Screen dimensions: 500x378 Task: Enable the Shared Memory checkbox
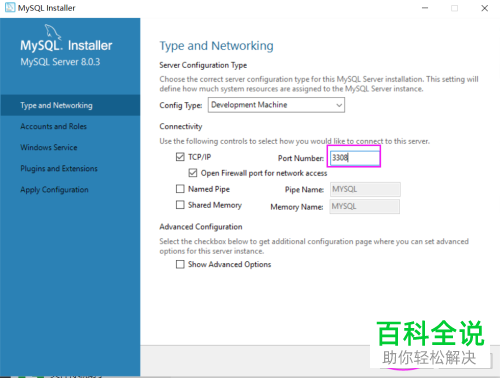[x=180, y=205]
